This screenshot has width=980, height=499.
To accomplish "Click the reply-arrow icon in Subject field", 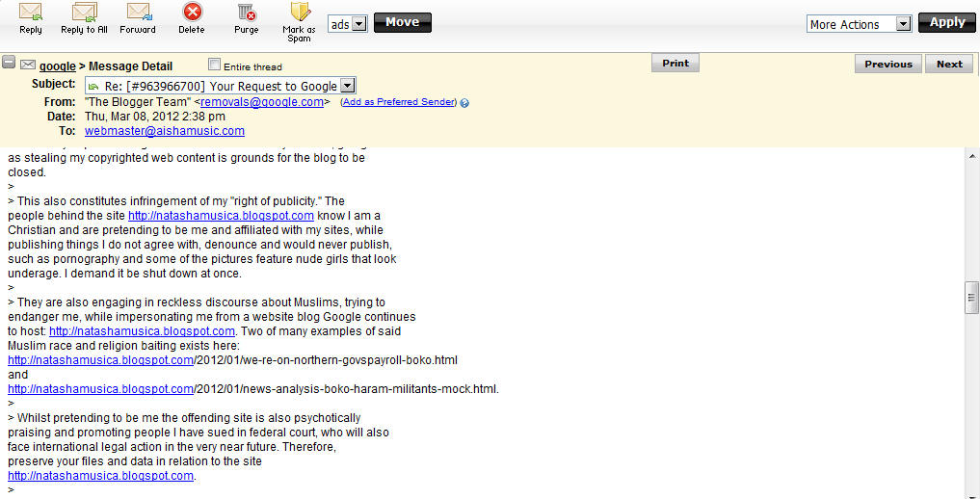I will point(93,86).
